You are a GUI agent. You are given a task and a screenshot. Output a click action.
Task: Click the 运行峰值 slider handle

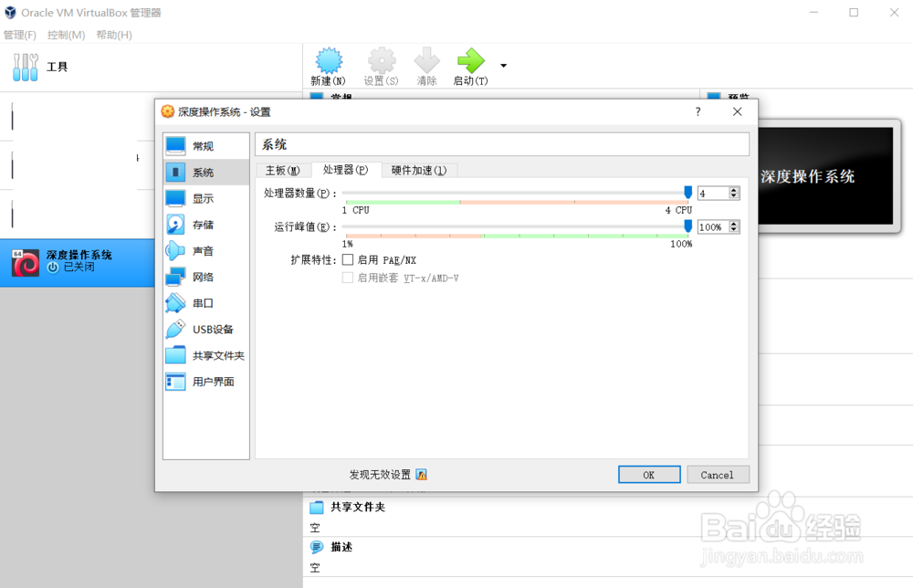pyautogui.click(x=687, y=226)
